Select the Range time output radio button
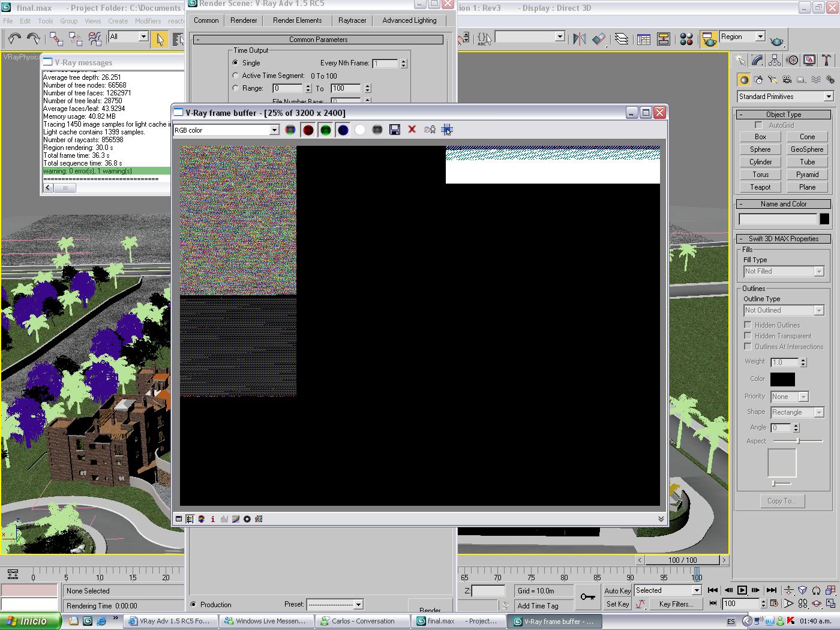 point(235,88)
